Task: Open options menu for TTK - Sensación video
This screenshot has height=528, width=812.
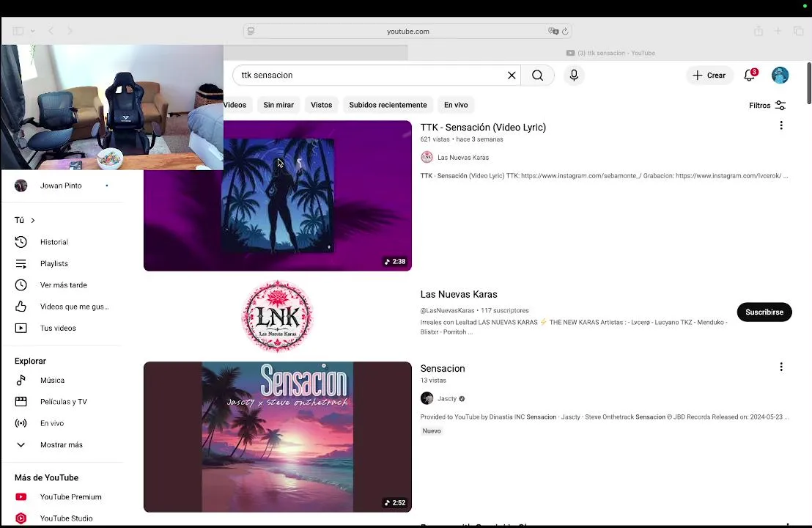Action: point(781,125)
